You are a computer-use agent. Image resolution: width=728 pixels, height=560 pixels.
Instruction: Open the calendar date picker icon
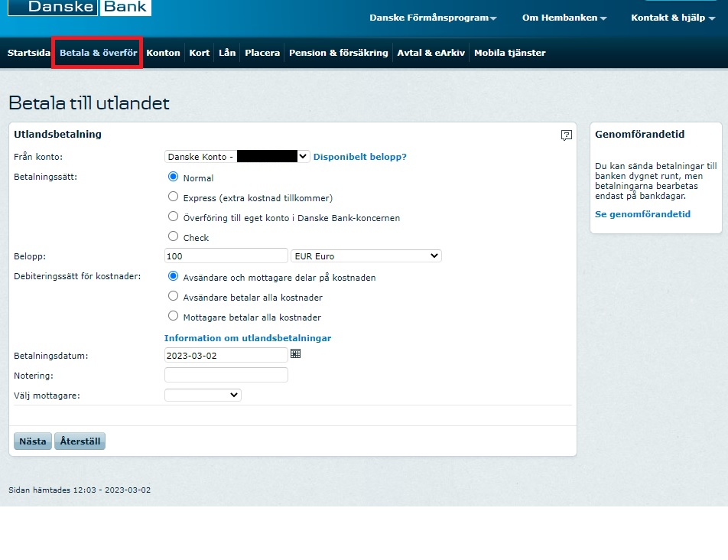pos(295,353)
